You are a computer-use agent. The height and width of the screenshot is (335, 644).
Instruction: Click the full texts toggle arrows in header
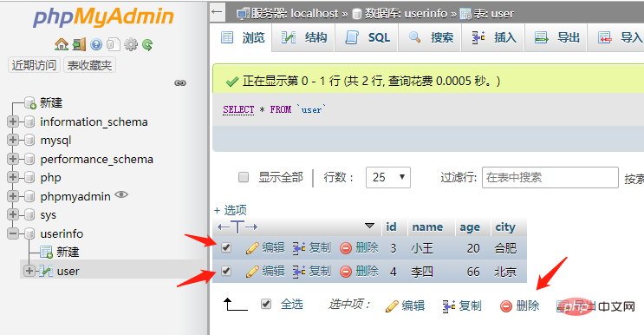[237, 227]
